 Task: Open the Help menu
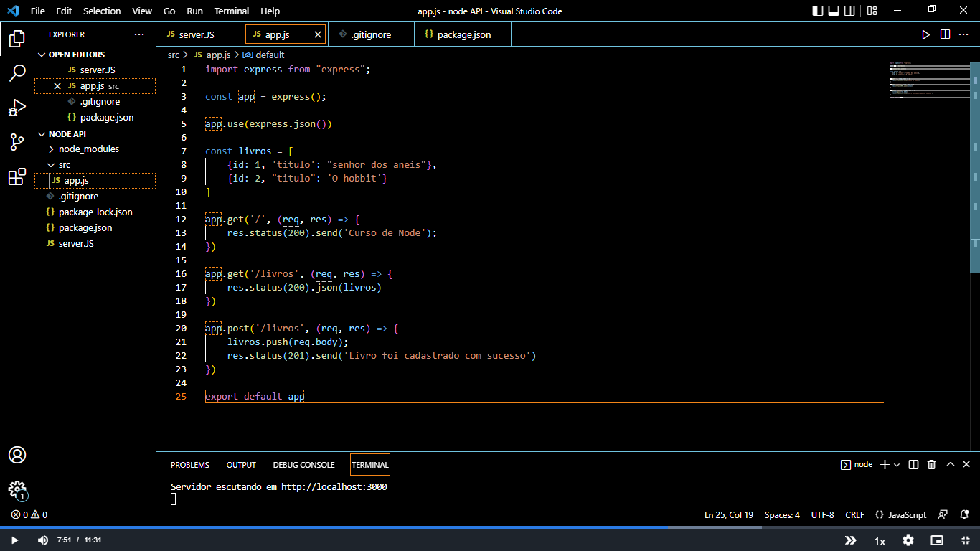270,11
